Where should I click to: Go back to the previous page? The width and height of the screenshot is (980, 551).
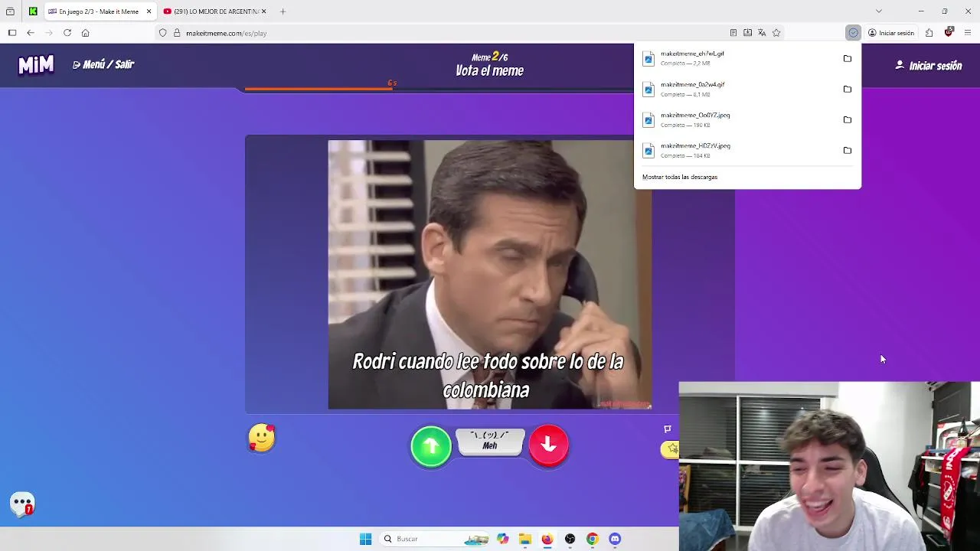(30, 33)
